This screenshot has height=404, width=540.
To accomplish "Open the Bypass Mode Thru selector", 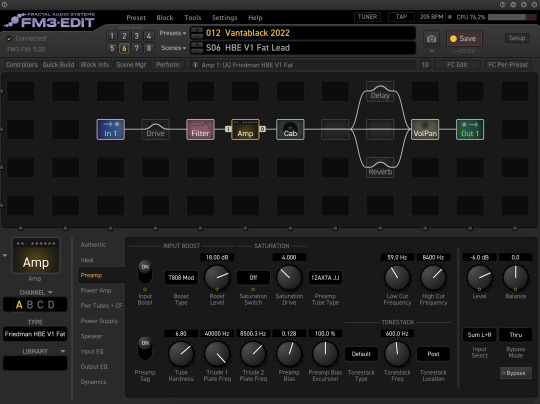I will tap(516, 335).
